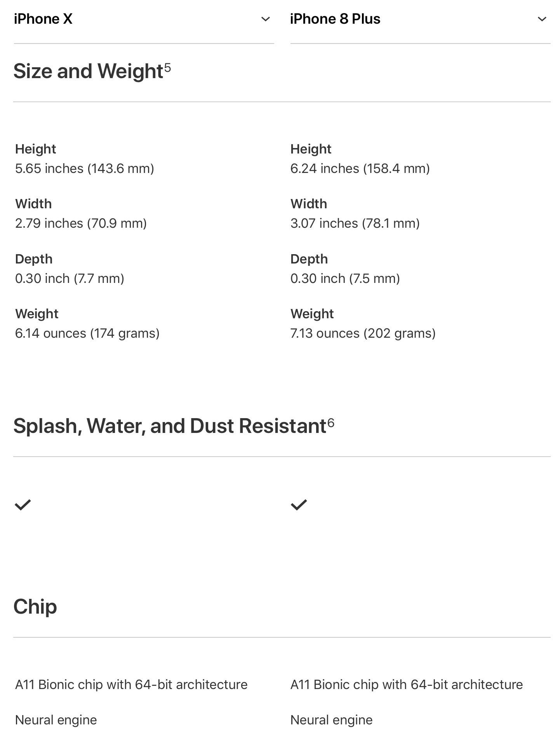Image resolution: width=560 pixels, height=731 pixels.
Task: Click the Chip section heading
Action: tap(35, 606)
